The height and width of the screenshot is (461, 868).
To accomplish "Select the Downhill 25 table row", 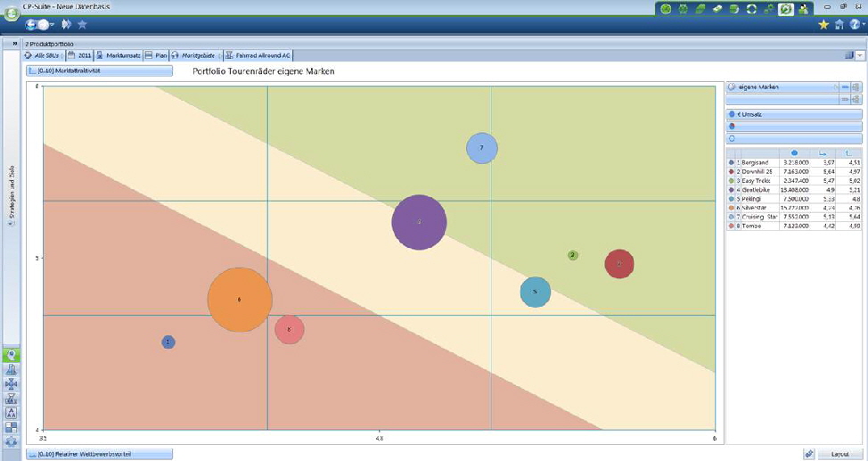I will pyautogui.click(x=794, y=172).
